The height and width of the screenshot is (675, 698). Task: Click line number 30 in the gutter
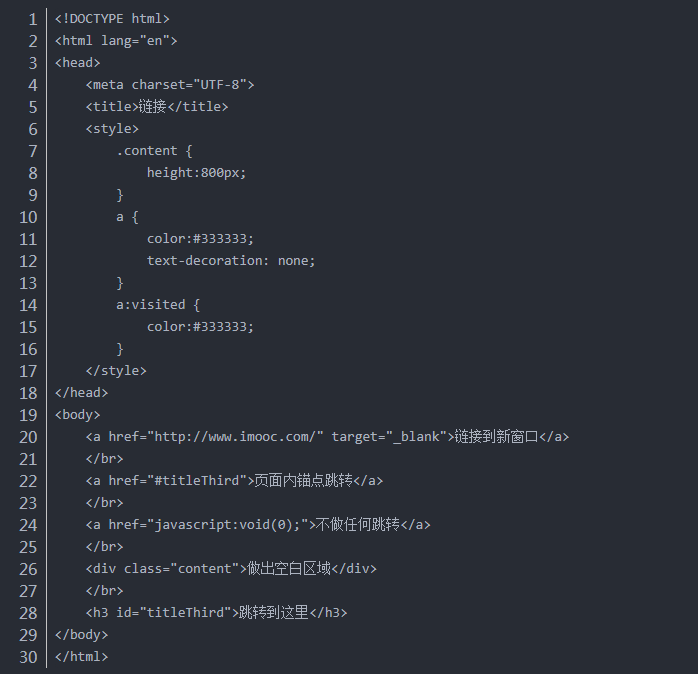click(28, 657)
